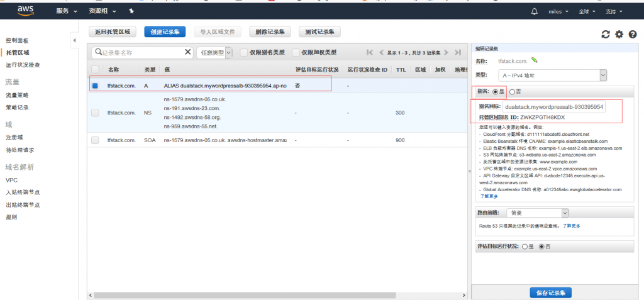Screen dimensions: 644x300
Task: Open 注册域 in sidebar
Action: 14,137
